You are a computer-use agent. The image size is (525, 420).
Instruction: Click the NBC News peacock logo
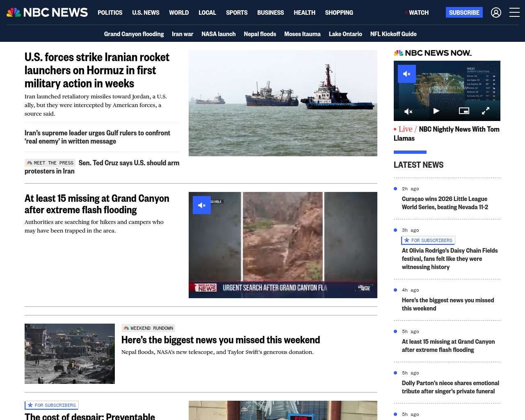(47, 12)
